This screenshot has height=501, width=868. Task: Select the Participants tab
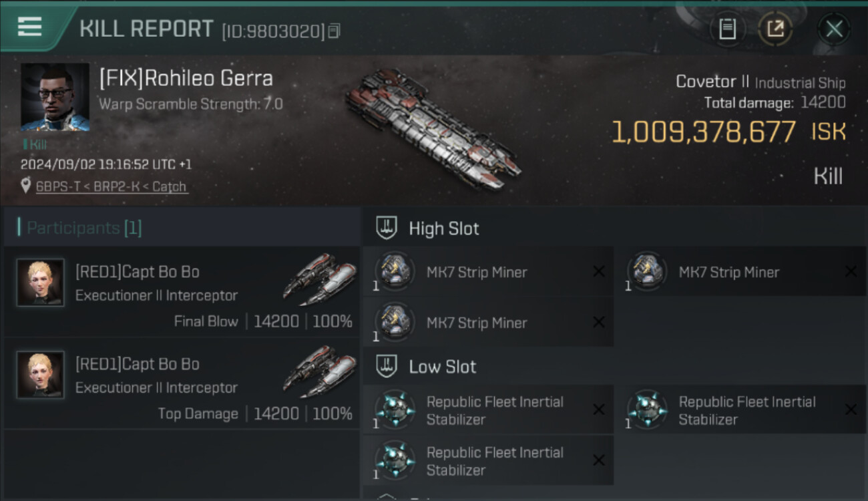point(84,228)
